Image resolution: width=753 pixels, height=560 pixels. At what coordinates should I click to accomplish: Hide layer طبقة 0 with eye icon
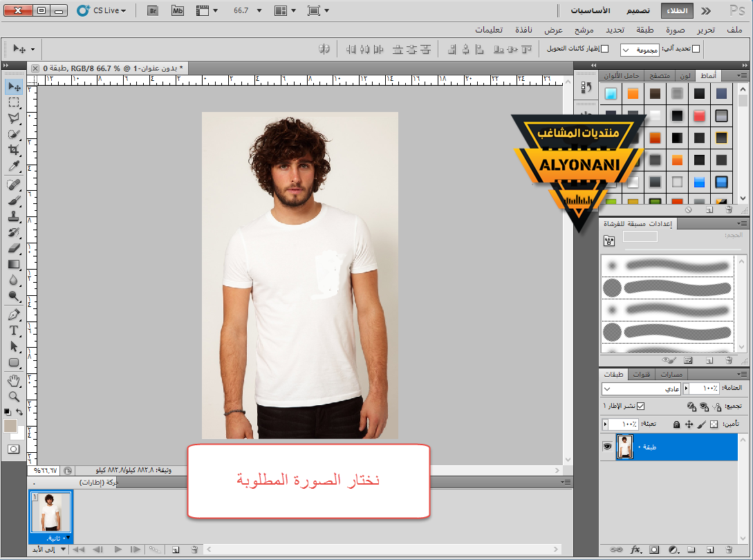[608, 447]
